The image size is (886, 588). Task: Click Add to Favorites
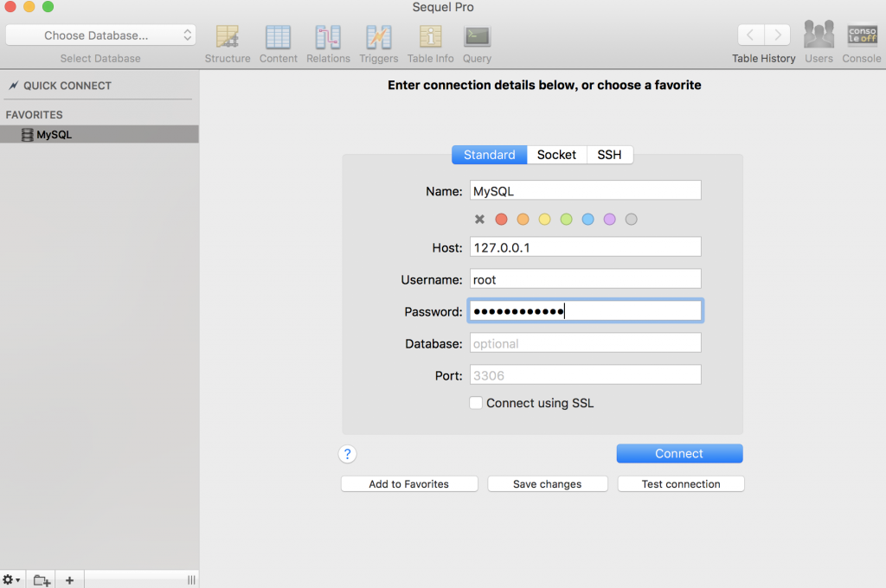[x=409, y=484]
